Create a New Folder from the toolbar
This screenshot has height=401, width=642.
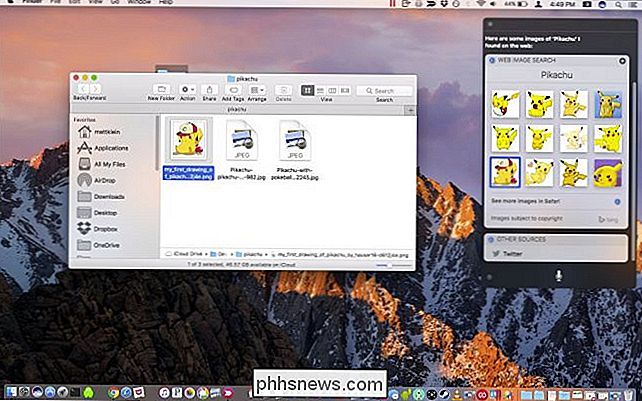(161, 89)
